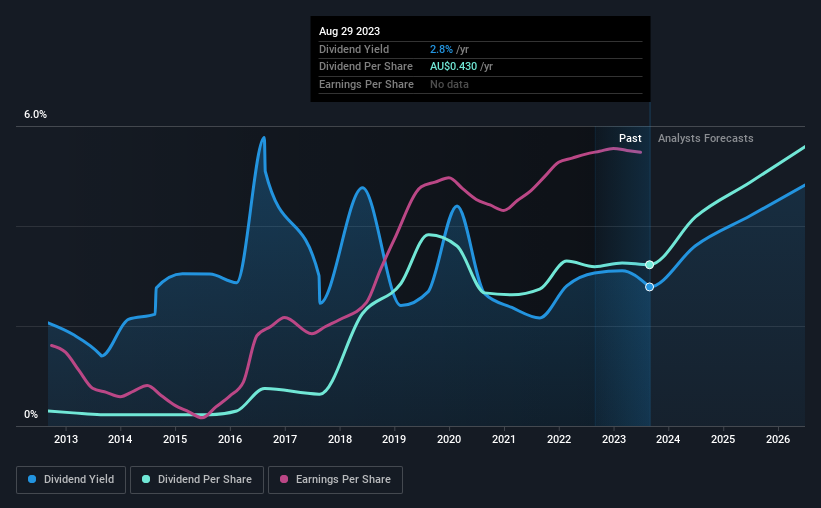Image resolution: width=821 pixels, height=508 pixels.
Task: Click the 2021 x-axis label
Action: point(504,439)
